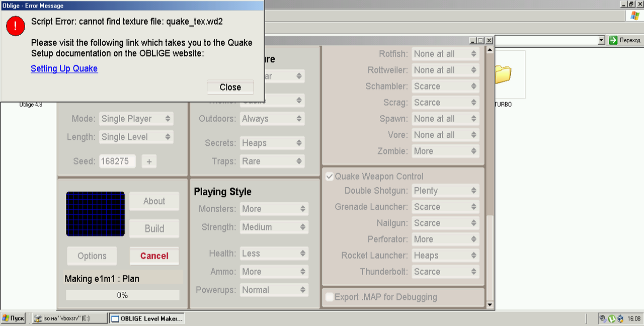
Task: Change the Outdoors setting from Always
Action: click(272, 119)
